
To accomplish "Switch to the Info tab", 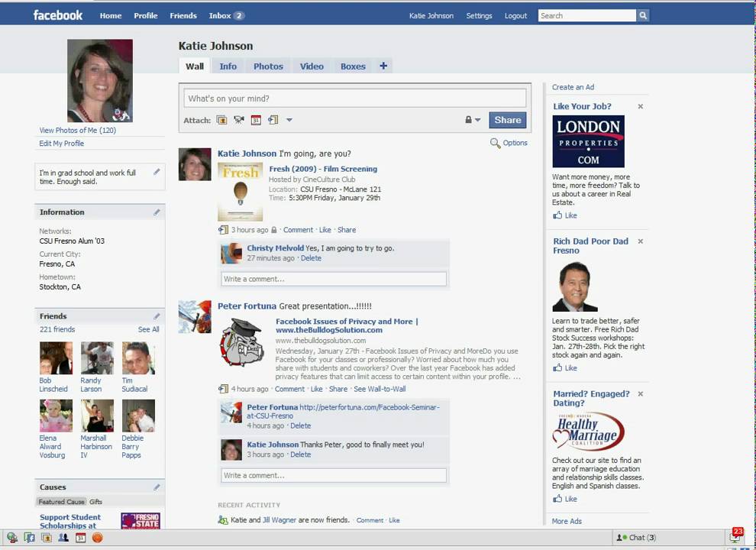I will (x=228, y=66).
